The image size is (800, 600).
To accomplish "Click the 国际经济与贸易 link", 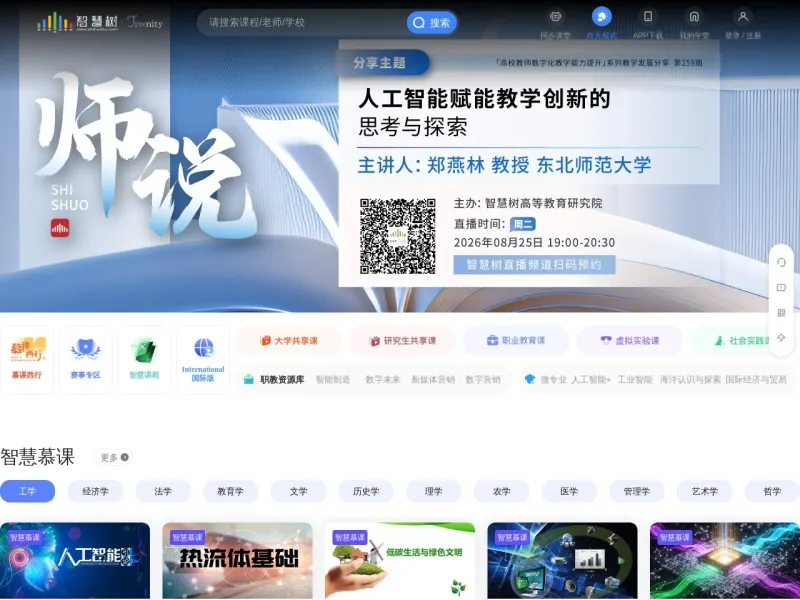I will [x=756, y=380].
